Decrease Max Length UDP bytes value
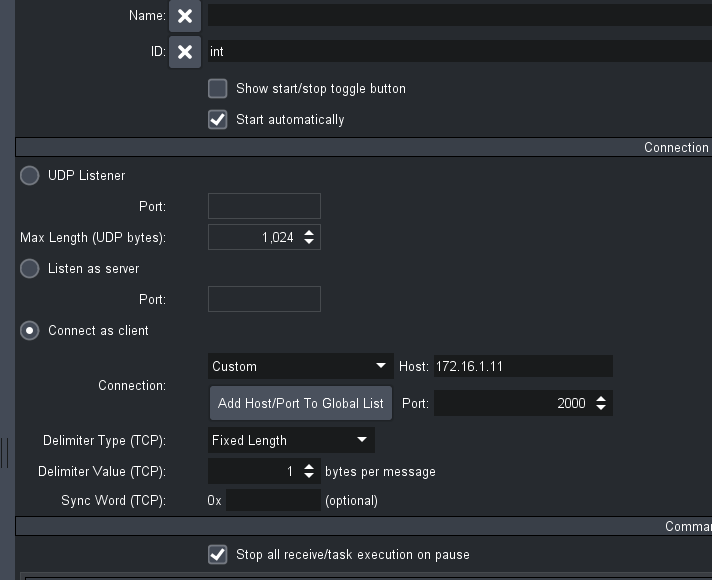This screenshot has width=712, height=580. coord(309,242)
